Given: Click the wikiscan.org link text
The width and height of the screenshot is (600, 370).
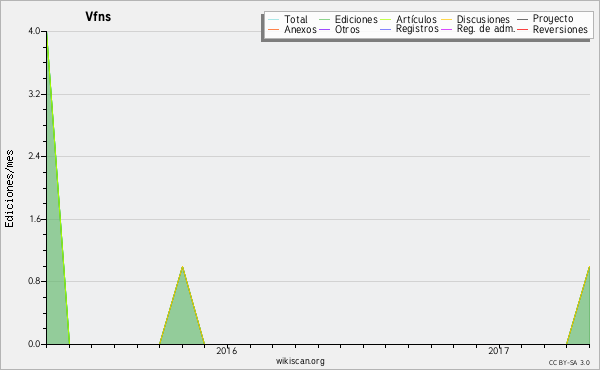Looking at the screenshot, I should point(300,361).
